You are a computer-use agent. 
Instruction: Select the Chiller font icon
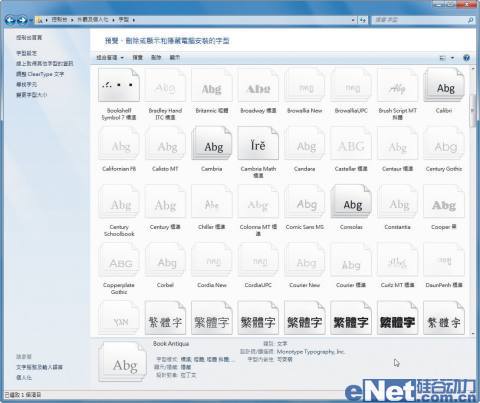212,202
